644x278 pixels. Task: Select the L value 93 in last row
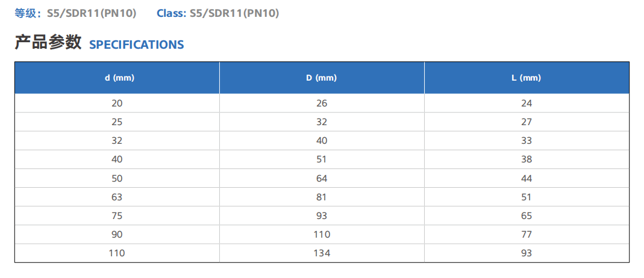(527, 253)
